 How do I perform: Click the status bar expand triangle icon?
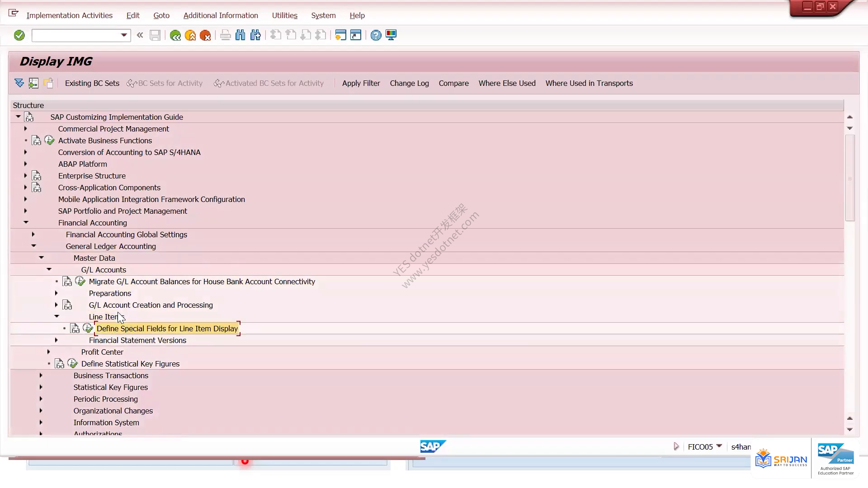[676, 446]
